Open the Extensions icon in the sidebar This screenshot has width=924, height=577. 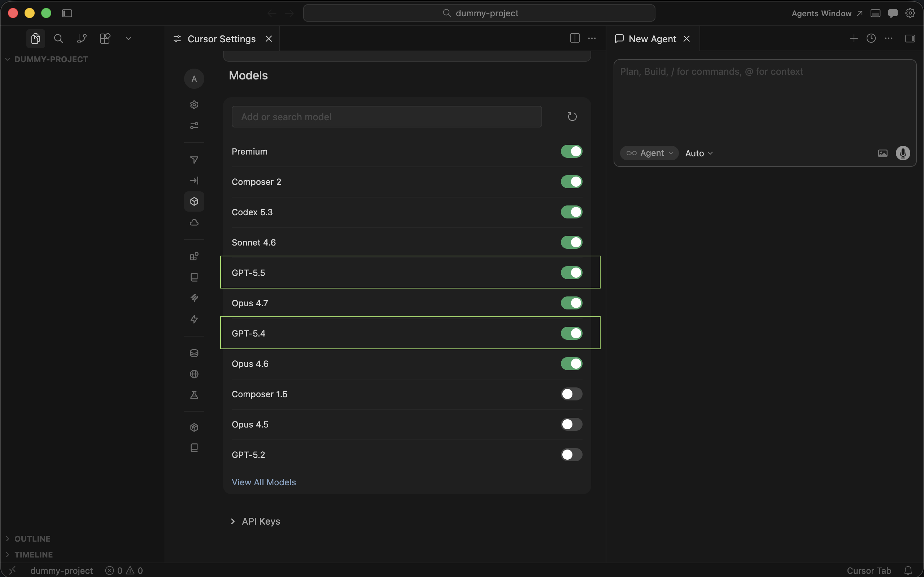tap(105, 39)
